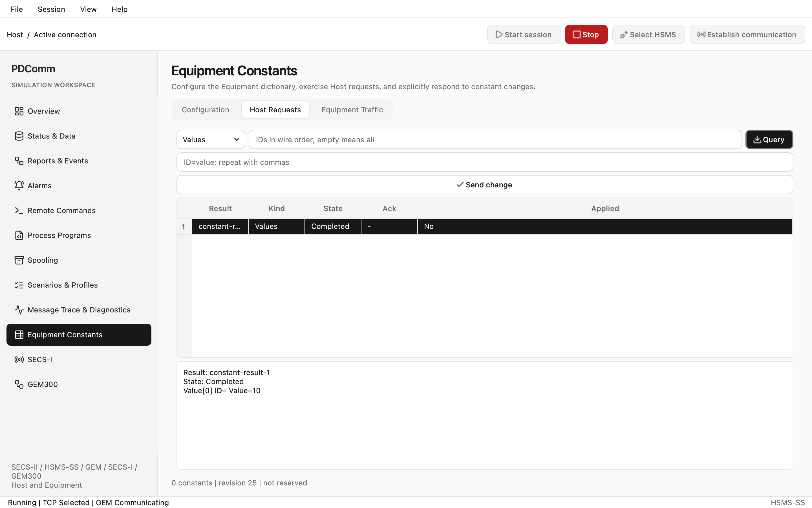Screen dimensions: 812x508
Task: Click the Ack column header
Action: (x=389, y=209)
